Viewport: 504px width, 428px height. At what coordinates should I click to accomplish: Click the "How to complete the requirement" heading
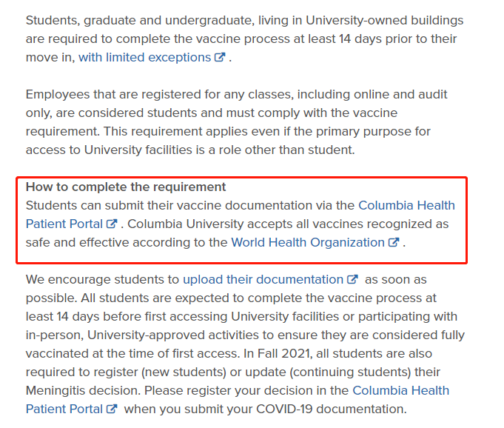(x=126, y=187)
